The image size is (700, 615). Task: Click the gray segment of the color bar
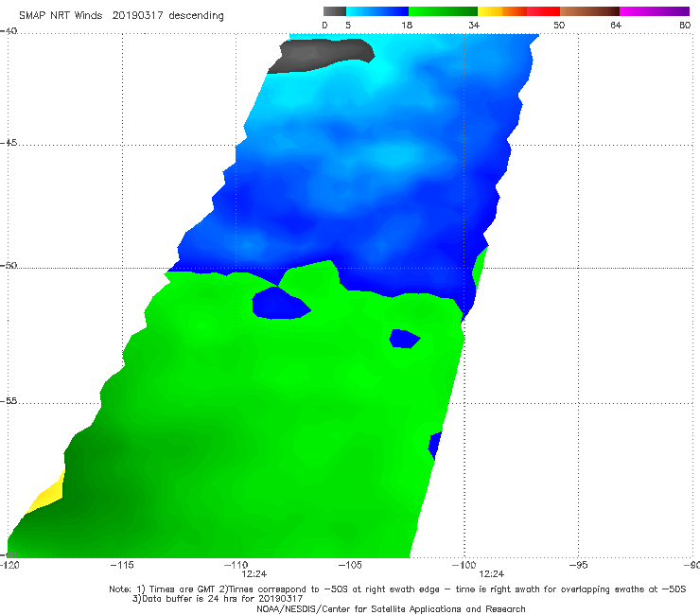point(335,11)
